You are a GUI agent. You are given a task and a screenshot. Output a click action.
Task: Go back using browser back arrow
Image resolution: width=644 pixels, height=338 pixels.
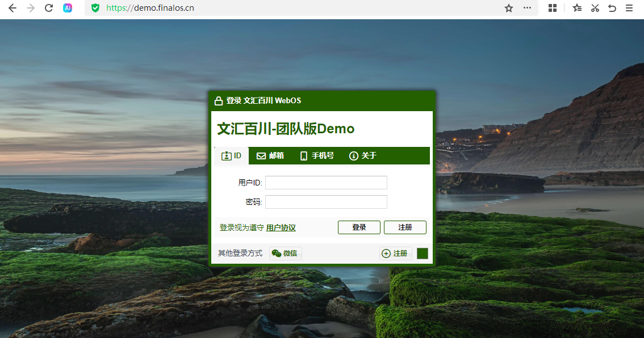pos(12,8)
